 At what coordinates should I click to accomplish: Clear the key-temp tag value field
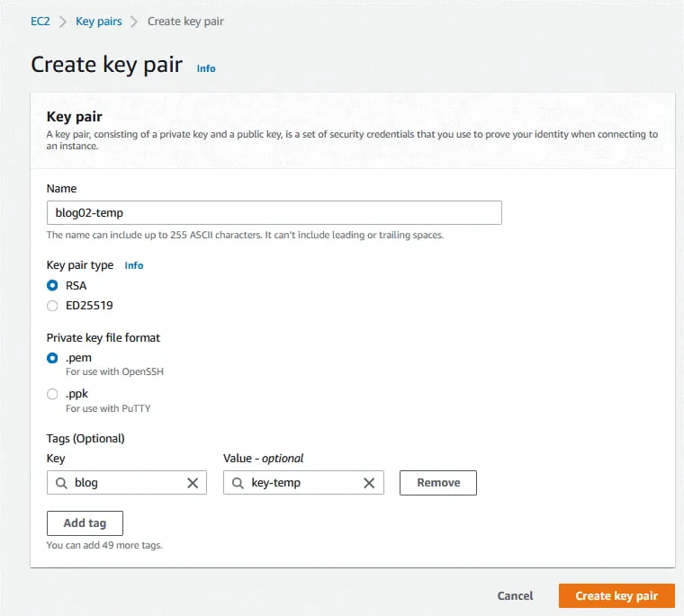tap(369, 483)
